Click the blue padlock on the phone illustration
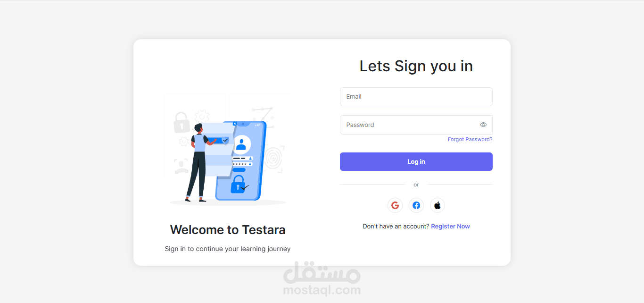Viewport: 644px width, 303px height. pyautogui.click(x=238, y=184)
